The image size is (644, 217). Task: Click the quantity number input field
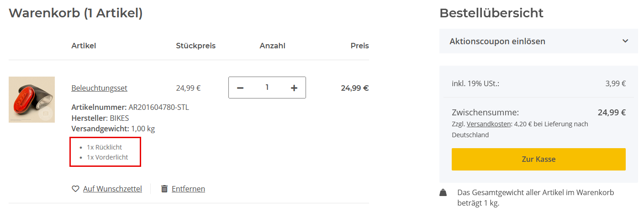coord(267,88)
